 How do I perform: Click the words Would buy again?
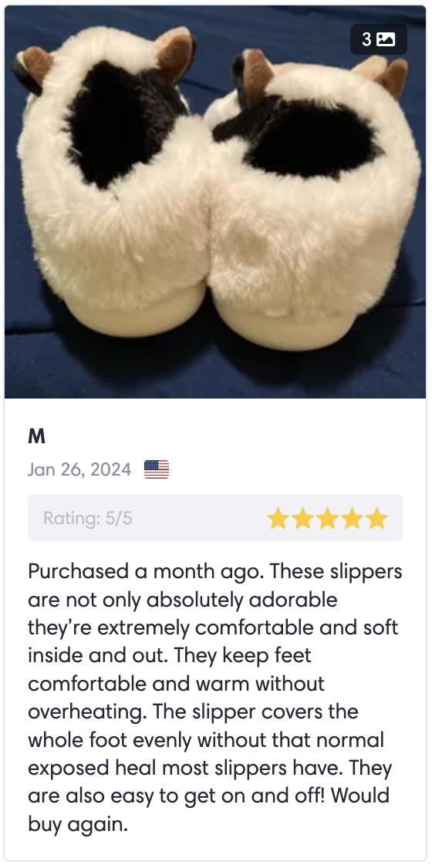209,810
